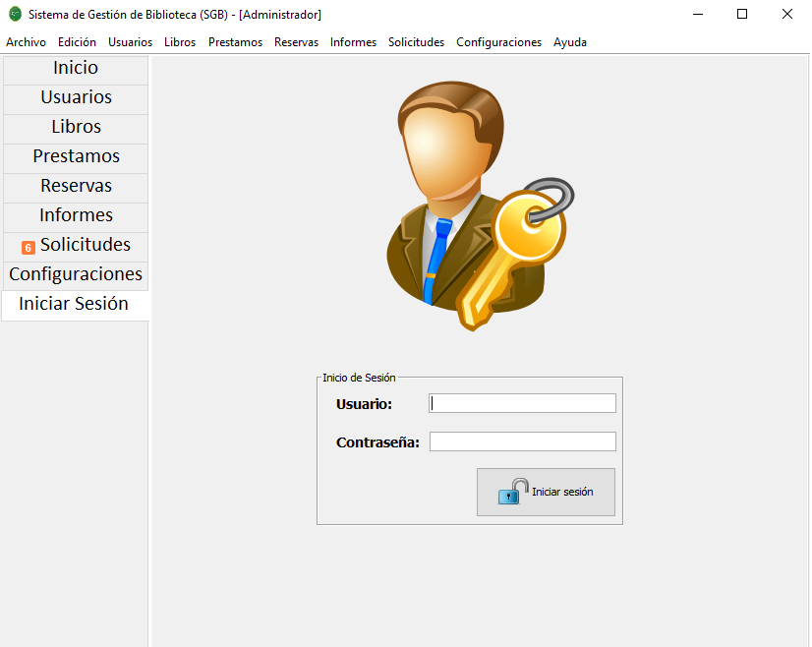Open the Configuraciones sidebar section
The width and height of the screenshot is (812, 647).
coord(74,274)
